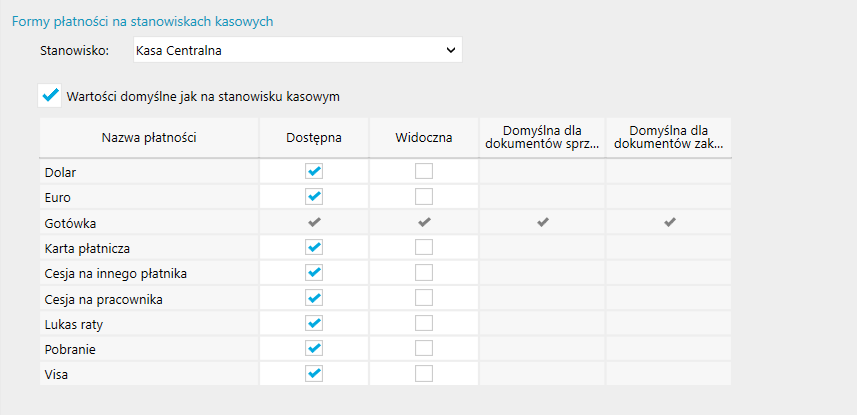Enable Widoczna for Dolar
Image resolution: width=857 pixels, height=415 pixels.
[424, 172]
